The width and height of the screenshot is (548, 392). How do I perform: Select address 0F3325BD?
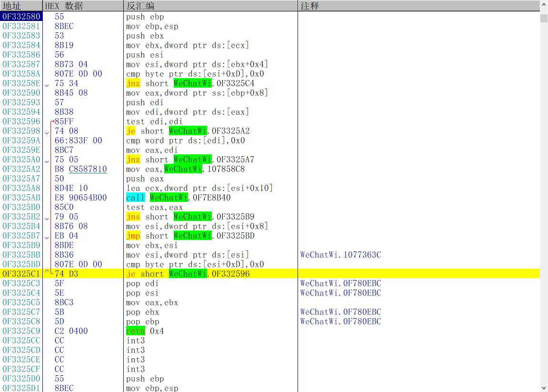pyautogui.click(x=21, y=264)
